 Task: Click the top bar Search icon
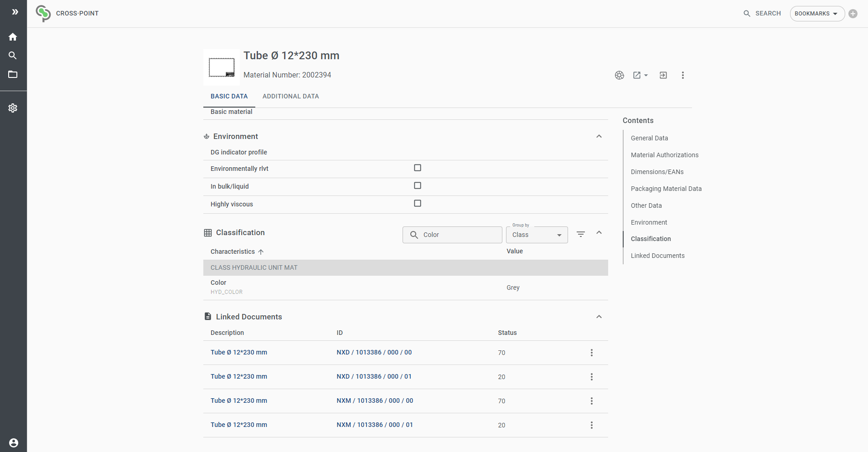coord(747,14)
